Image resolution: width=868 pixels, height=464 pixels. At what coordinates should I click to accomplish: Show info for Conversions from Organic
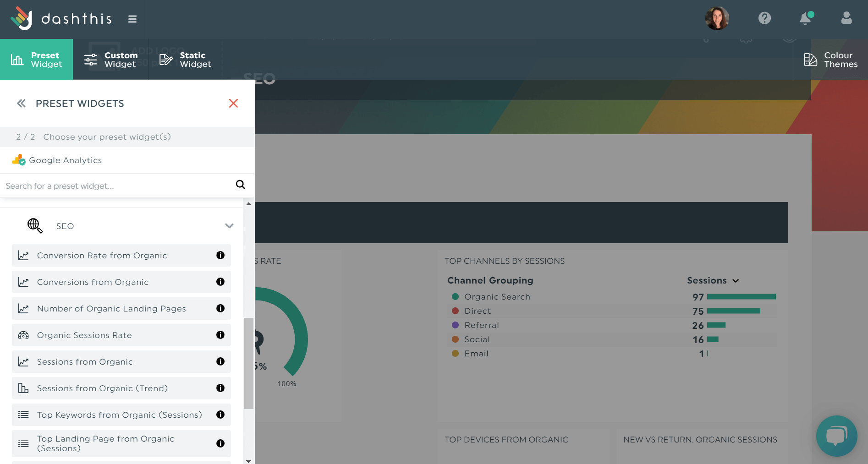click(x=220, y=282)
